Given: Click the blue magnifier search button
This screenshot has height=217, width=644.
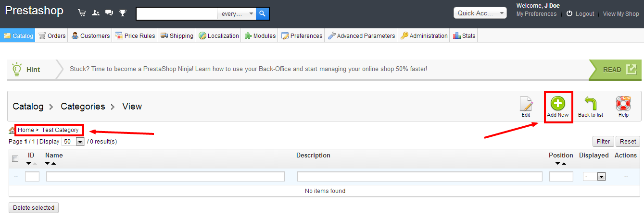Looking at the screenshot, I should pyautogui.click(x=262, y=14).
